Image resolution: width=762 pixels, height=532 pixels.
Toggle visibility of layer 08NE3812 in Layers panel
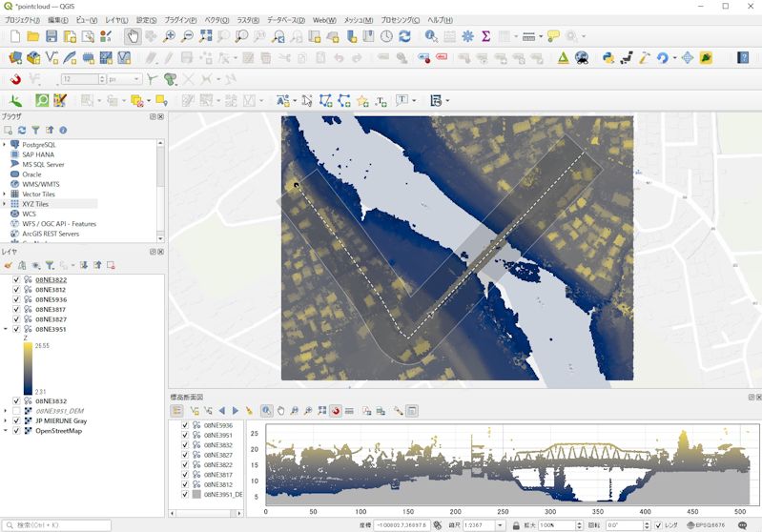(x=16, y=290)
